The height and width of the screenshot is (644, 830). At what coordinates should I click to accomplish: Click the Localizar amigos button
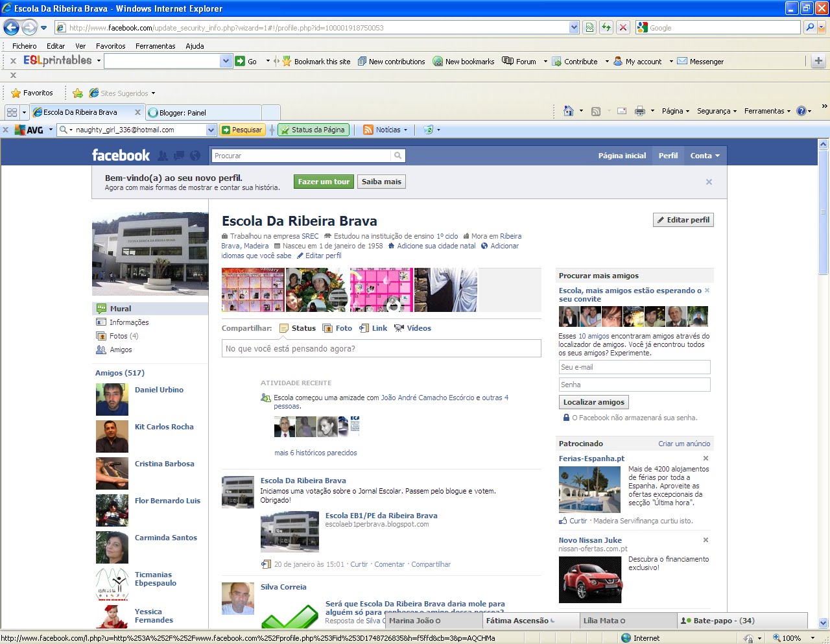click(x=593, y=402)
